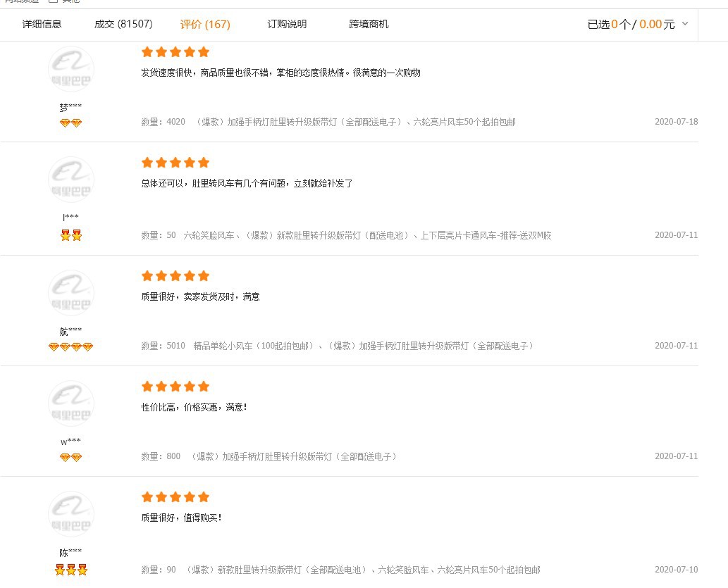Click reviewer l***'s Alibaba avatar icon

(70, 180)
